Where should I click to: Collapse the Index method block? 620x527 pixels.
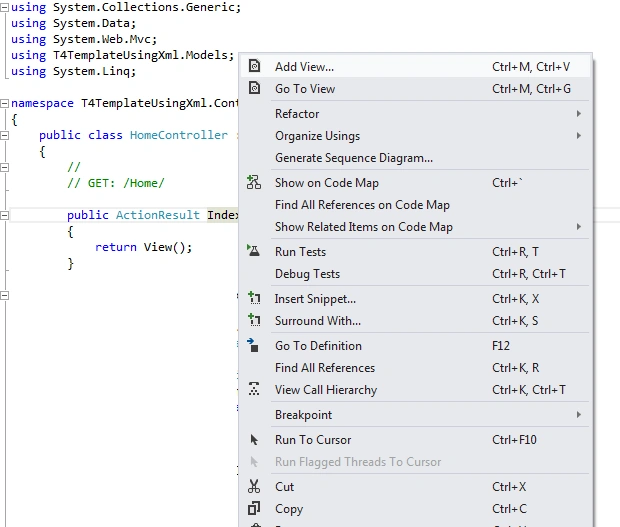click(4, 215)
